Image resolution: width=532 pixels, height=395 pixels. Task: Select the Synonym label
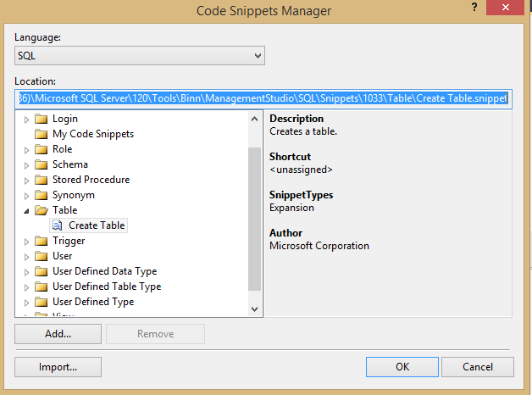coord(74,195)
